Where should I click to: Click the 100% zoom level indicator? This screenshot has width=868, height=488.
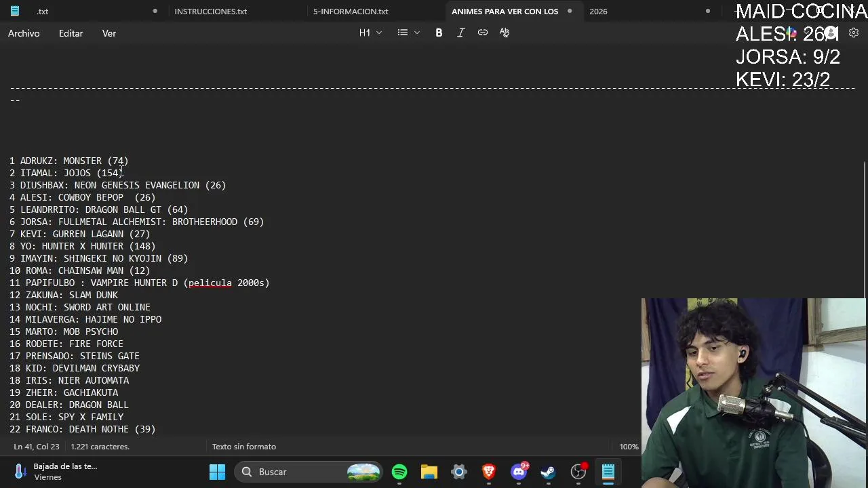point(629,447)
